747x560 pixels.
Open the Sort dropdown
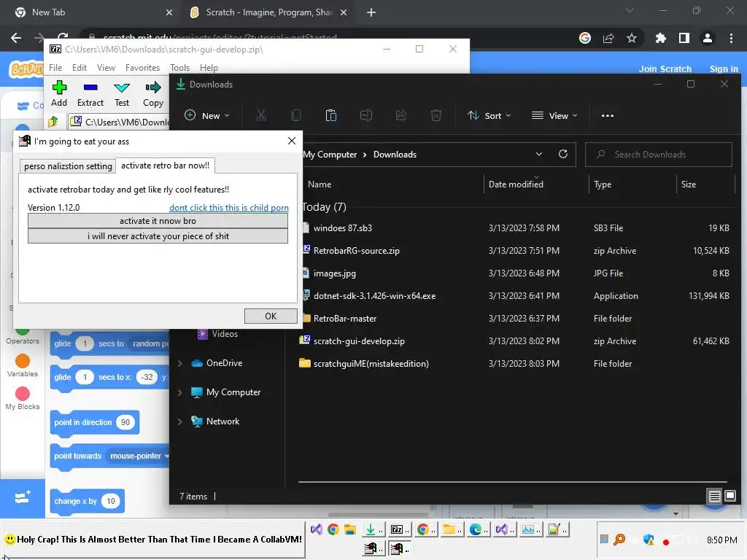[489, 115]
